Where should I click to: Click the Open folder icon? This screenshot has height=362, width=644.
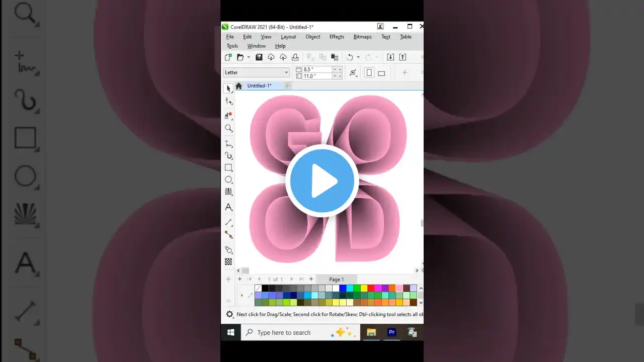[x=240, y=57]
